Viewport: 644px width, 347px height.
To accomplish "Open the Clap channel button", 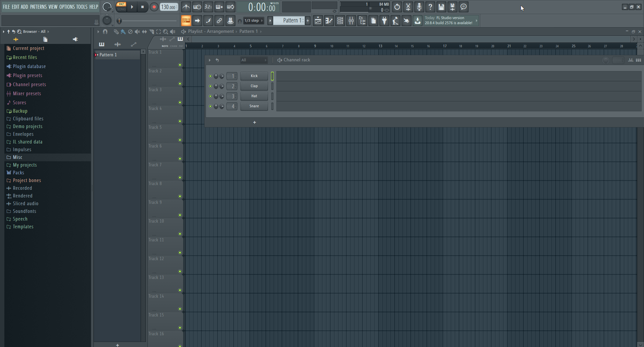I will [254, 86].
